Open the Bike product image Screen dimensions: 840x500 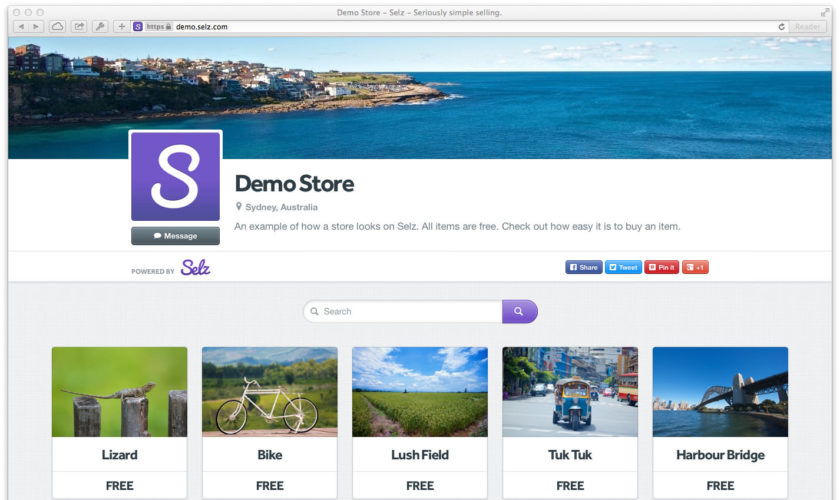click(x=270, y=392)
